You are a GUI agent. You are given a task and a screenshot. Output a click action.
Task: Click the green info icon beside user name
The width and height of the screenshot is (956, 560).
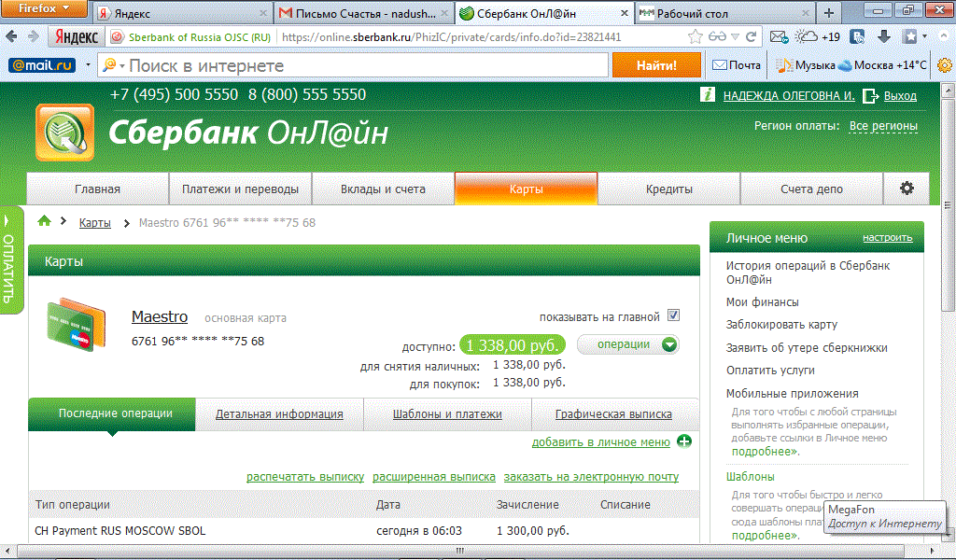(708, 94)
